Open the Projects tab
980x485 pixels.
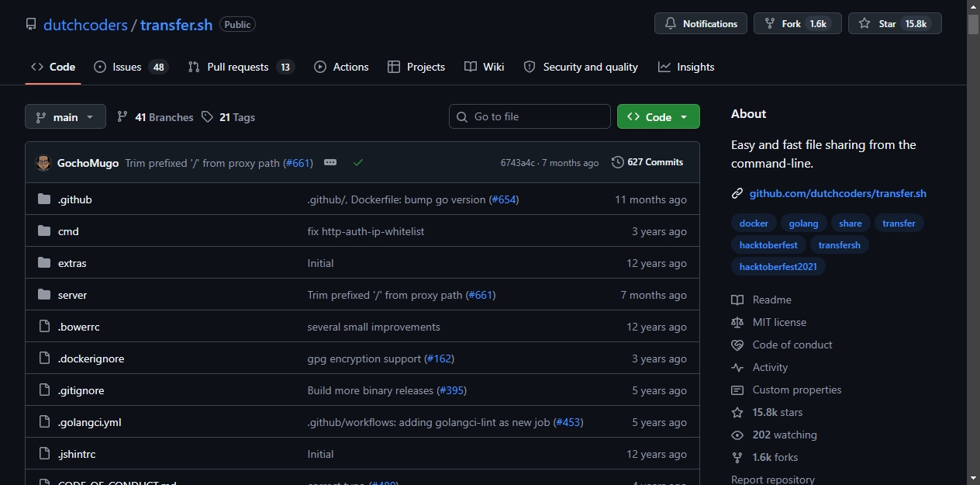(x=416, y=67)
